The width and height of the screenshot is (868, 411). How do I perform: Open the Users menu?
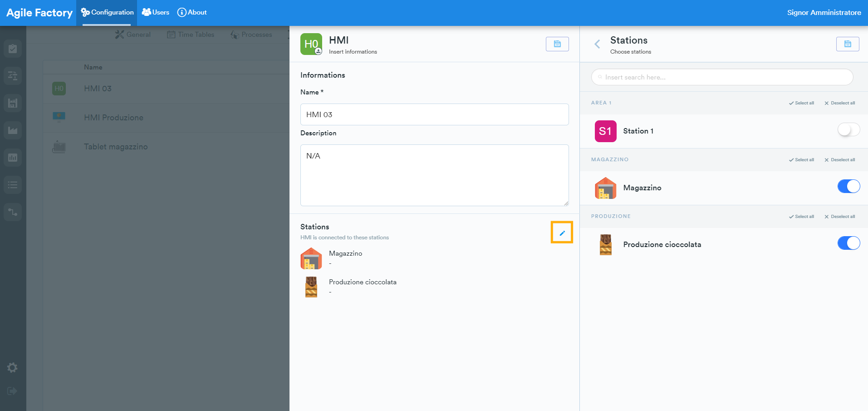click(156, 12)
